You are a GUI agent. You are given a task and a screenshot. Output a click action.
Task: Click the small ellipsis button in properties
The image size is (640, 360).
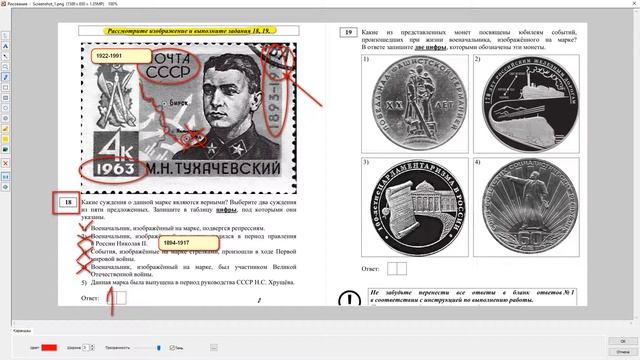[213, 348]
